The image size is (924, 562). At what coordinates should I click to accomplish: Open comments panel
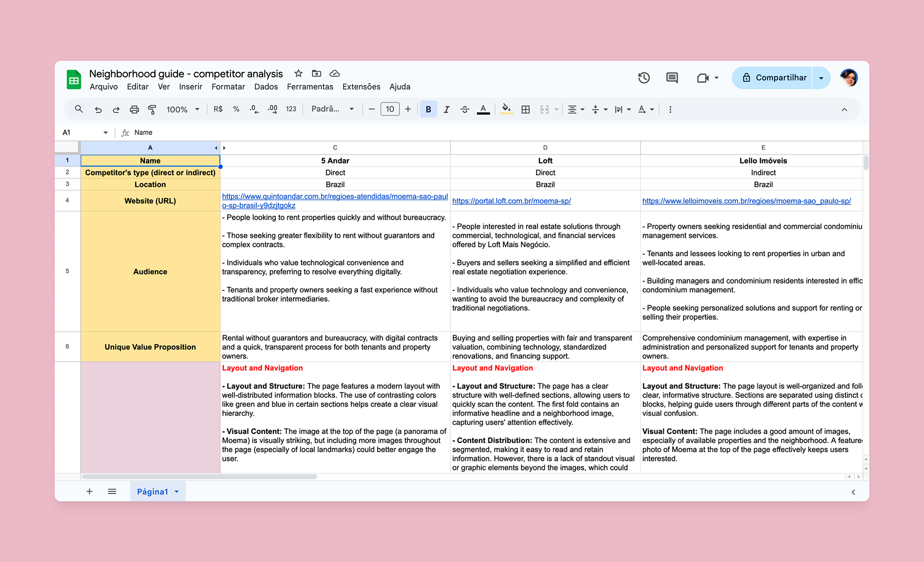[x=672, y=78]
